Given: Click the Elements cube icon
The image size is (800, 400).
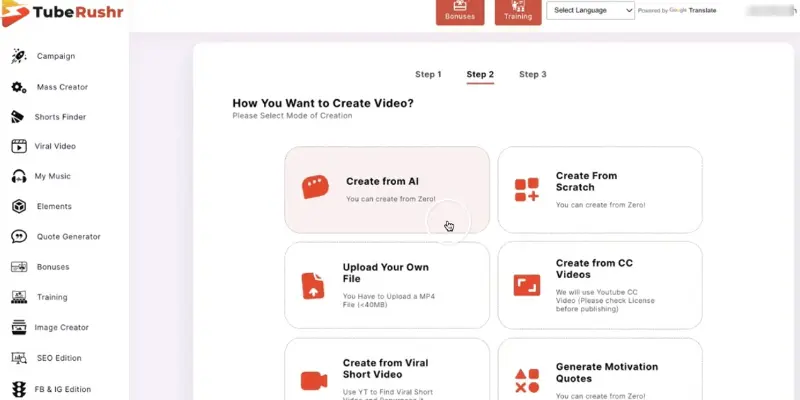Looking at the screenshot, I should tap(19, 207).
